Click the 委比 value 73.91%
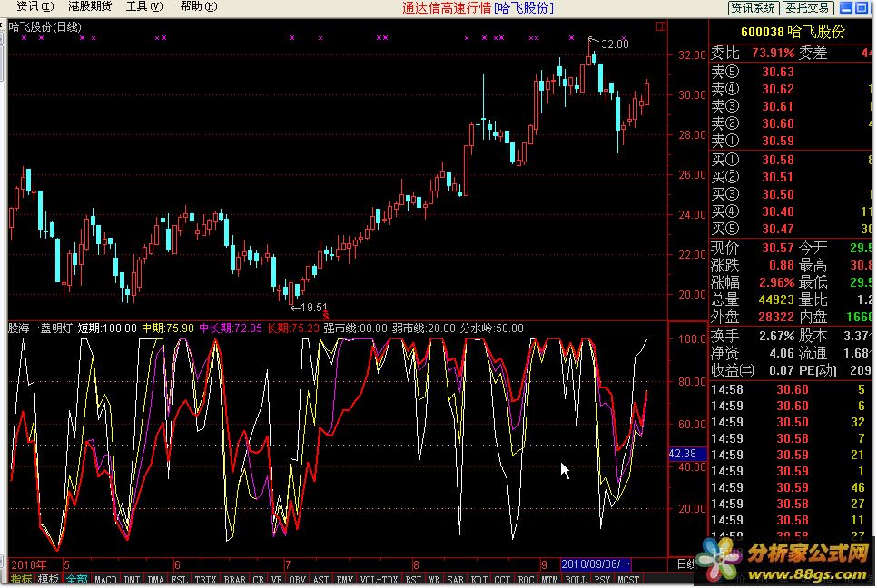This screenshot has height=588, width=877. point(773,54)
